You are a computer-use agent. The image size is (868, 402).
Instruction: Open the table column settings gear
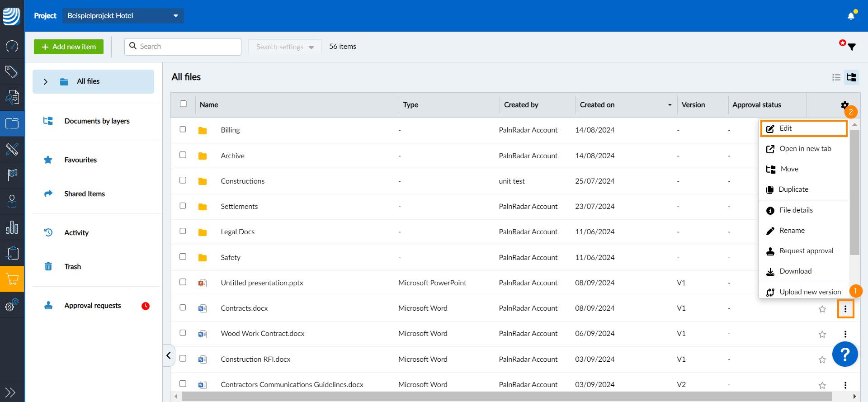[x=844, y=105]
